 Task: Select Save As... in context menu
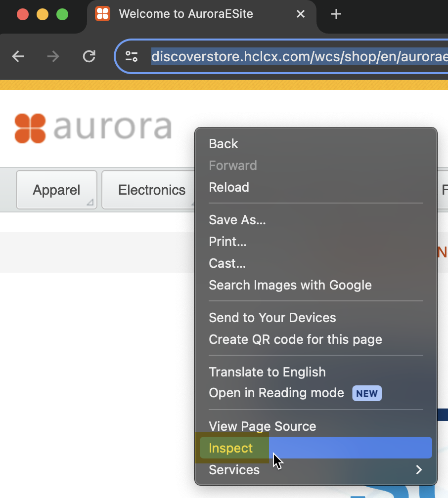(237, 220)
